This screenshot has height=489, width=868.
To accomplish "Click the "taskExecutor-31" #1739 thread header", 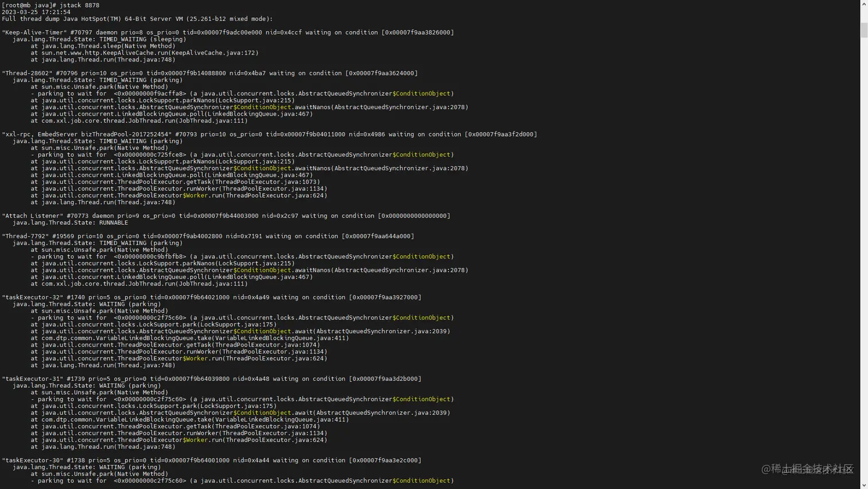I will pyautogui.click(x=212, y=379).
